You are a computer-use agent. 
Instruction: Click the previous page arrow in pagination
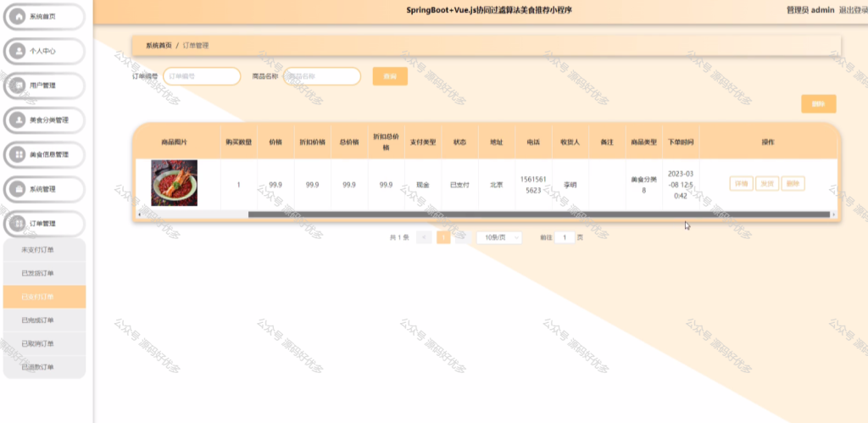(424, 237)
